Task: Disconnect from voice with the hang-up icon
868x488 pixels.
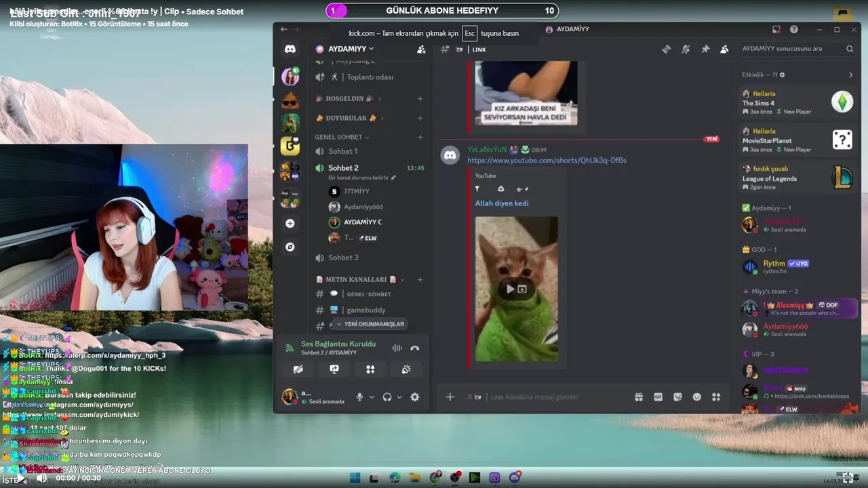Action: (415, 348)
